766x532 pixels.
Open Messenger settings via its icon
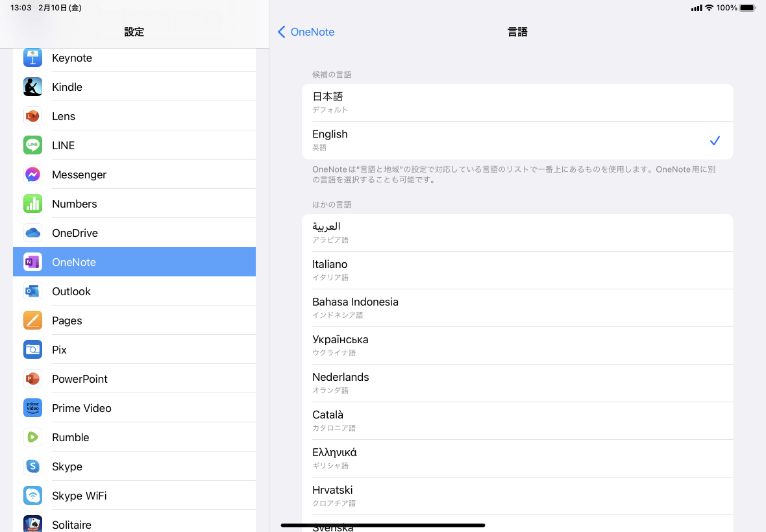tap(32, 174)
